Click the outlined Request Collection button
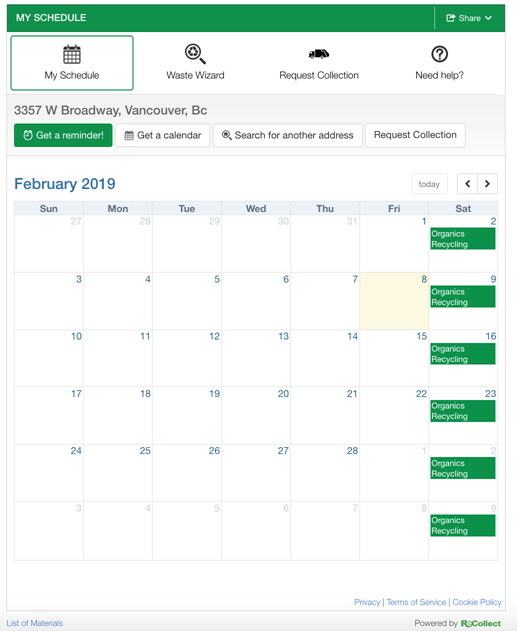The image size is (517, 631). [415, 135]
